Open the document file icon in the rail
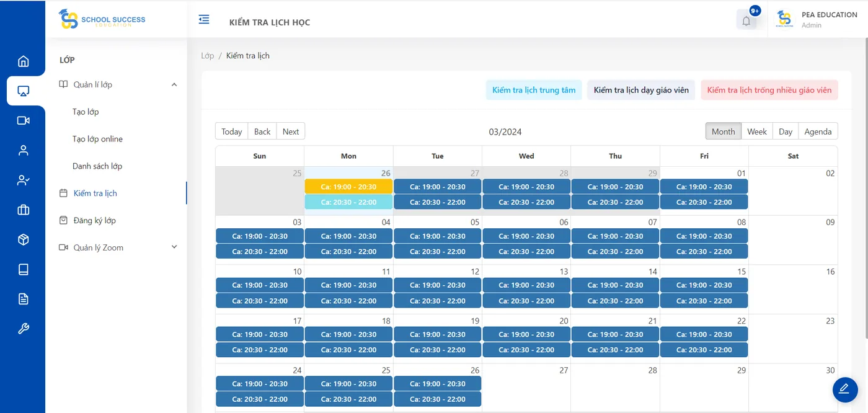 (x=23, y=299)
